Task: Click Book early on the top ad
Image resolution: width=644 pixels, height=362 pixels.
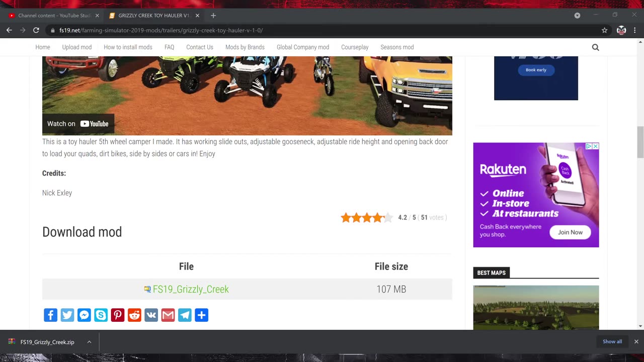Action: (536, 70)
